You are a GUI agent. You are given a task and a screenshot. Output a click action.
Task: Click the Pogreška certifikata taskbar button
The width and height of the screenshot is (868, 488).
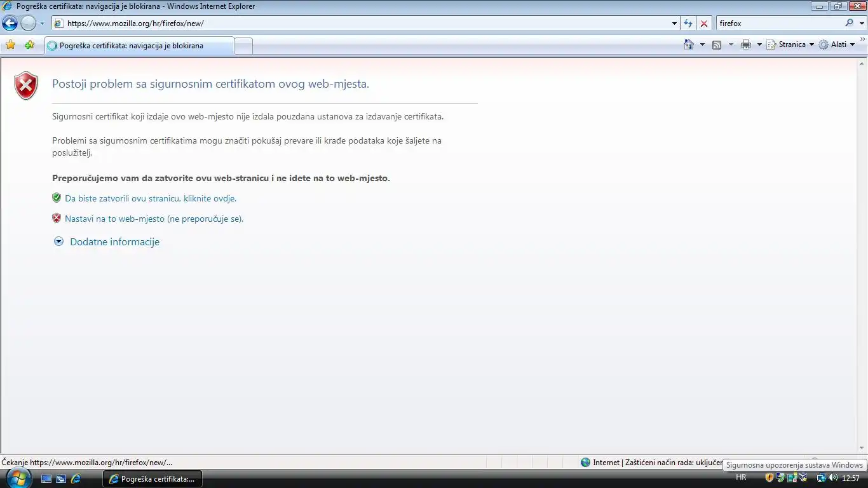click(153, 478)
